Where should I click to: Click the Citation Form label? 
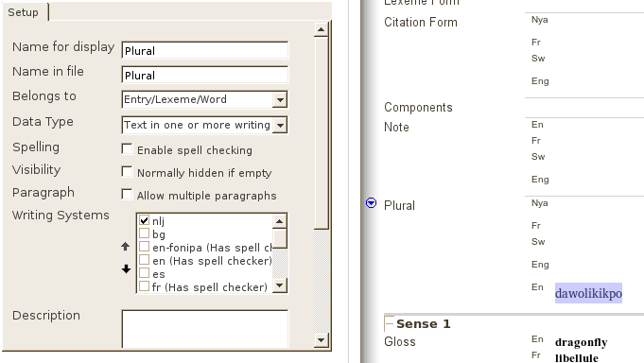[x=421, y=22]
